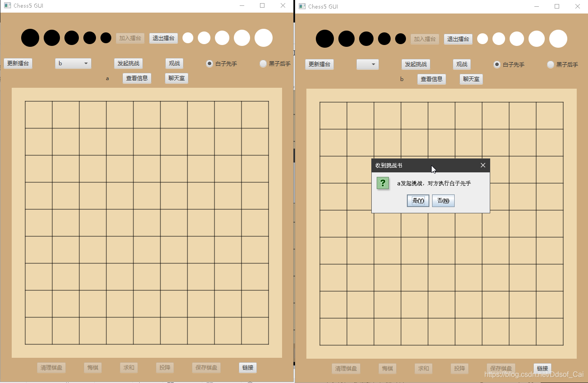Click player name label a, left window
The image size is (588, 383).
107,79
